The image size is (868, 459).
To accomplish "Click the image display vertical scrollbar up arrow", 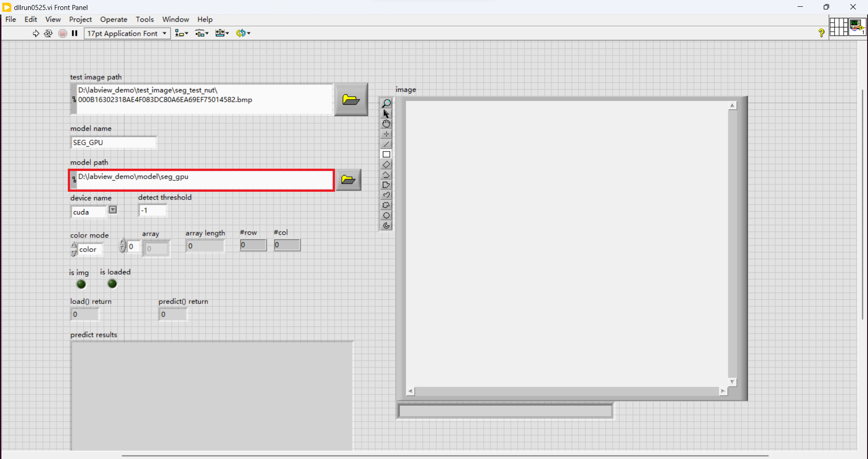I will click(x=732, y=105).
